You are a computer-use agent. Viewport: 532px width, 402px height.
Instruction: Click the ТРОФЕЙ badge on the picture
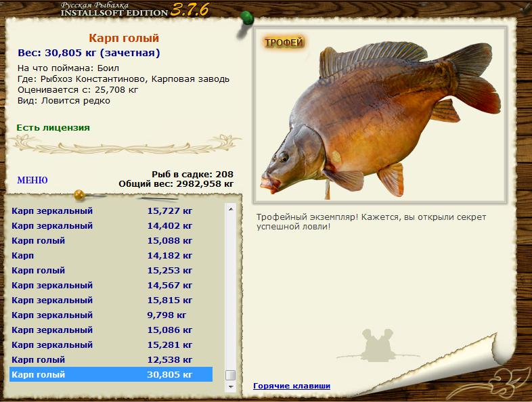click(284, 43)
